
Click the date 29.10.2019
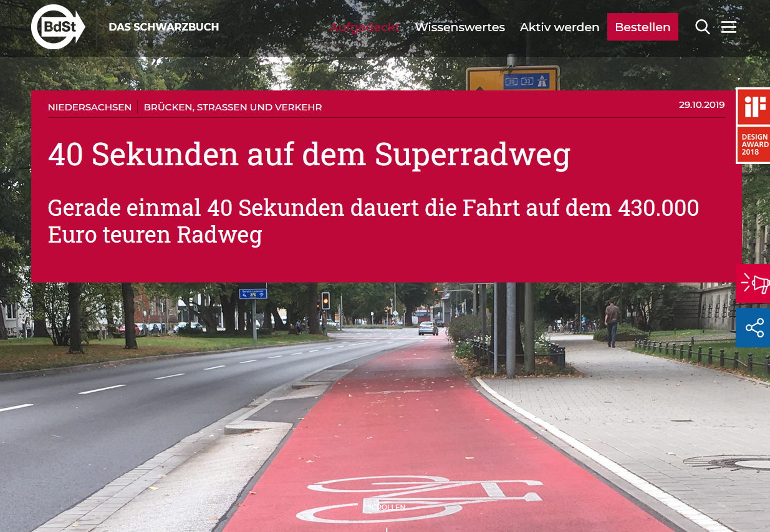[702, 105]
